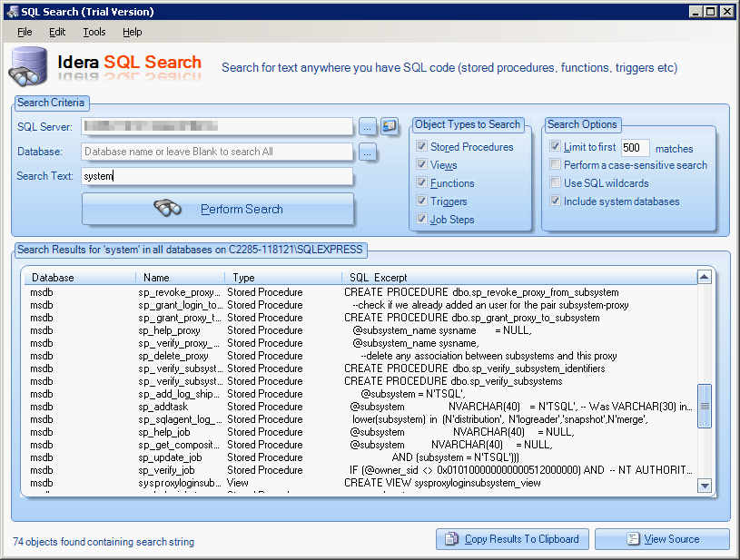Image resolution: width=740 pixels, height=560 pixels.
Task: Click the SQL Server browse ellipsis button
Action: [367, 126]
